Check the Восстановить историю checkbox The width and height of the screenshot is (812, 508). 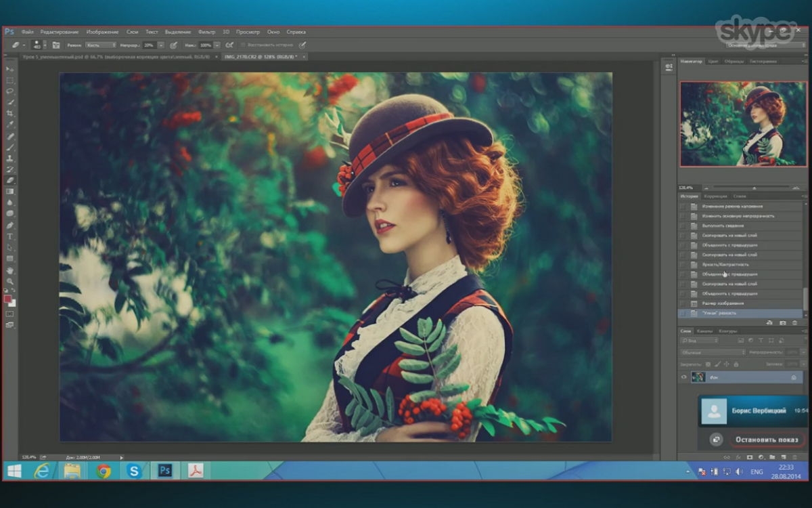[x=243, y=45]
